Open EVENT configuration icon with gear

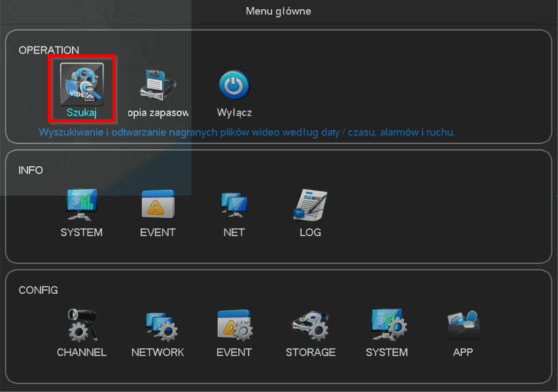pos(234,325)
